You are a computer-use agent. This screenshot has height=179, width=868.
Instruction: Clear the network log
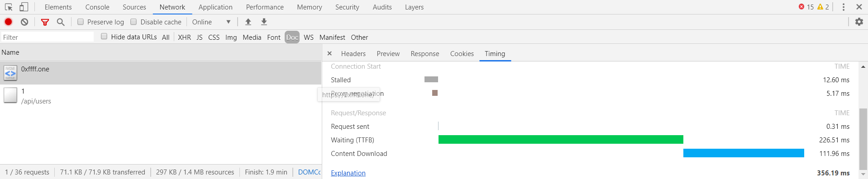24,22
